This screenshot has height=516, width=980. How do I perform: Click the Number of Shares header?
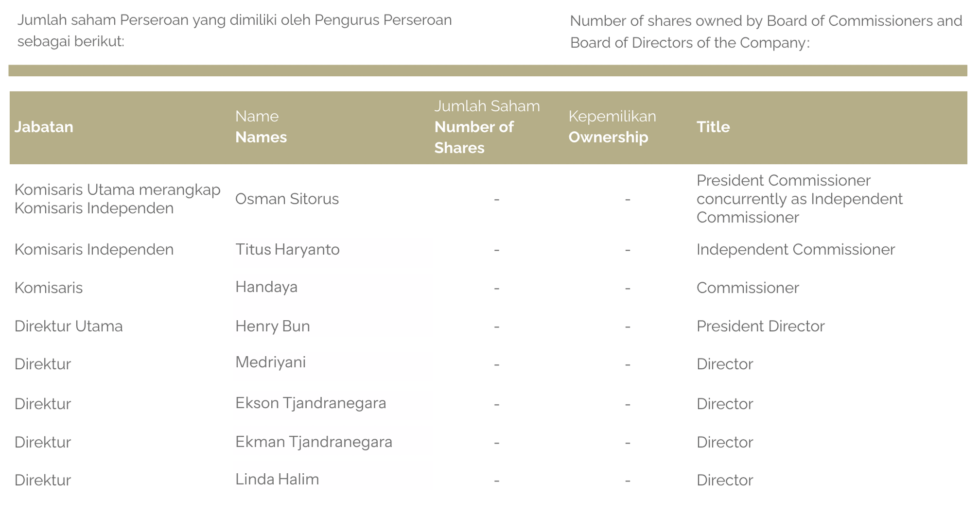(487, 127)
